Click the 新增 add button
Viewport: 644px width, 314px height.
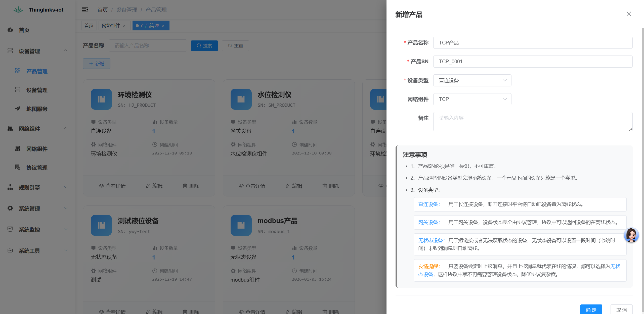pyautogui.click(x=97, y=63)
